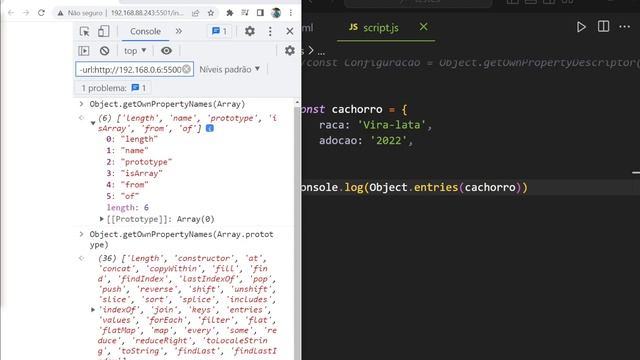Close the DevTools panel
The height and width of the screenshot is (360, 640).
coord(290,31)
